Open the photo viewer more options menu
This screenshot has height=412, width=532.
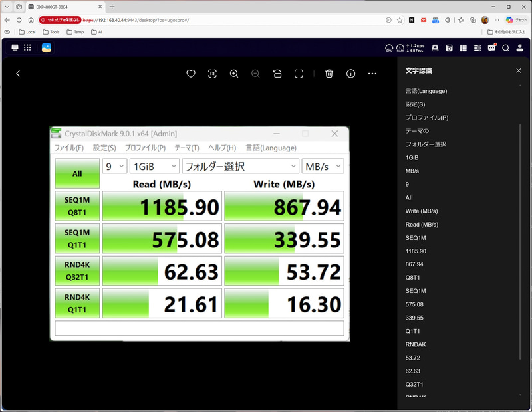(x=372, y=74)
